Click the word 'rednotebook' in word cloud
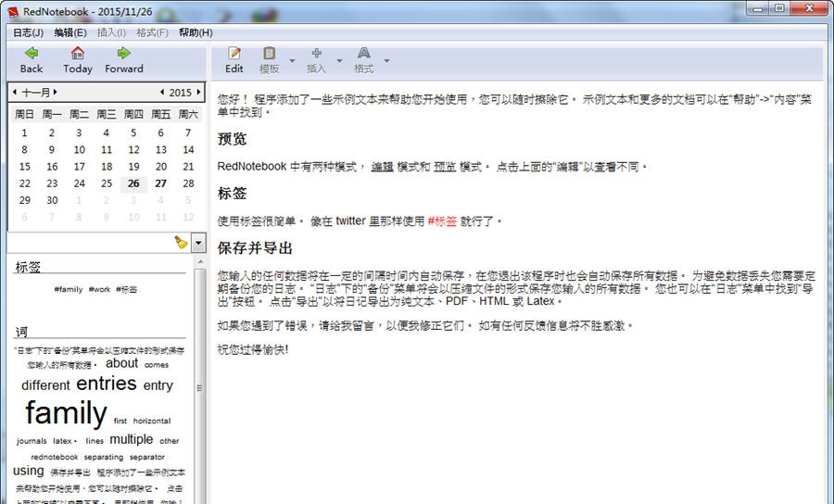 (x=55, y=457)
